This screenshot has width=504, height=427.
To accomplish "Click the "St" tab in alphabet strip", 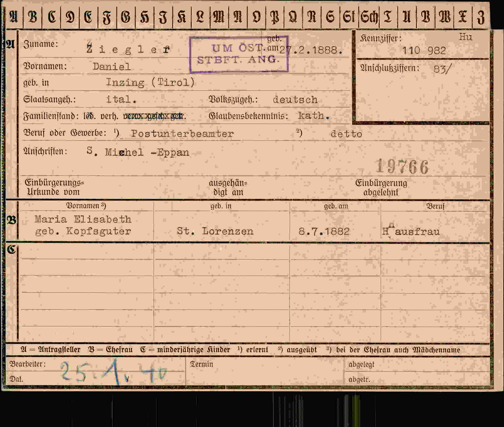I will click(x=349, y=17).
